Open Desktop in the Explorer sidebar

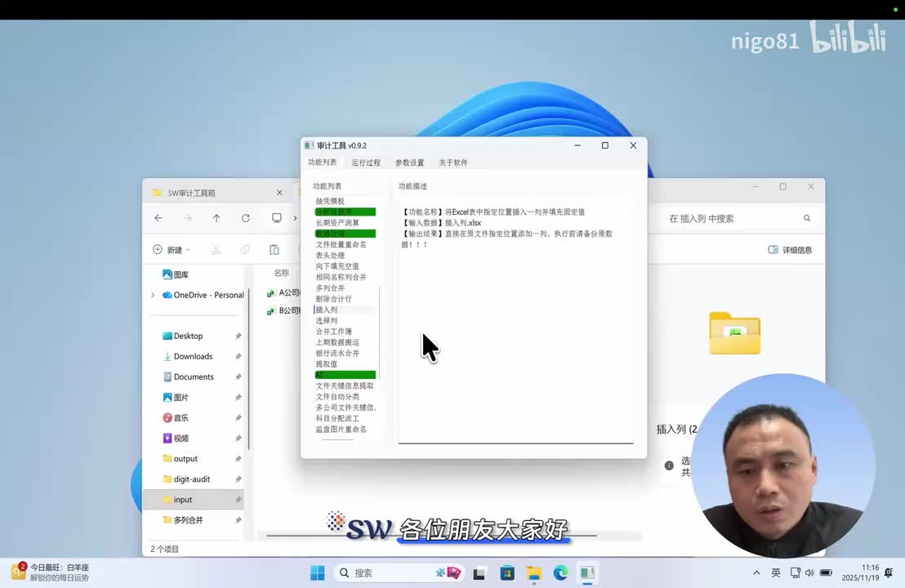coord(183,336)
